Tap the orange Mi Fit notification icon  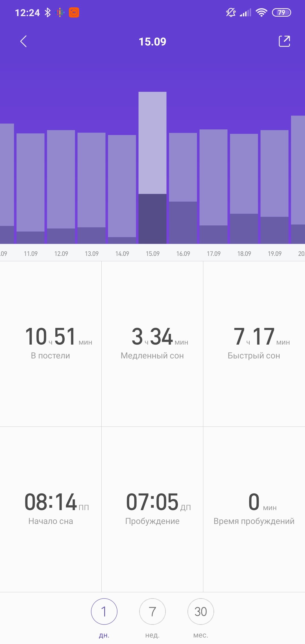74,12
